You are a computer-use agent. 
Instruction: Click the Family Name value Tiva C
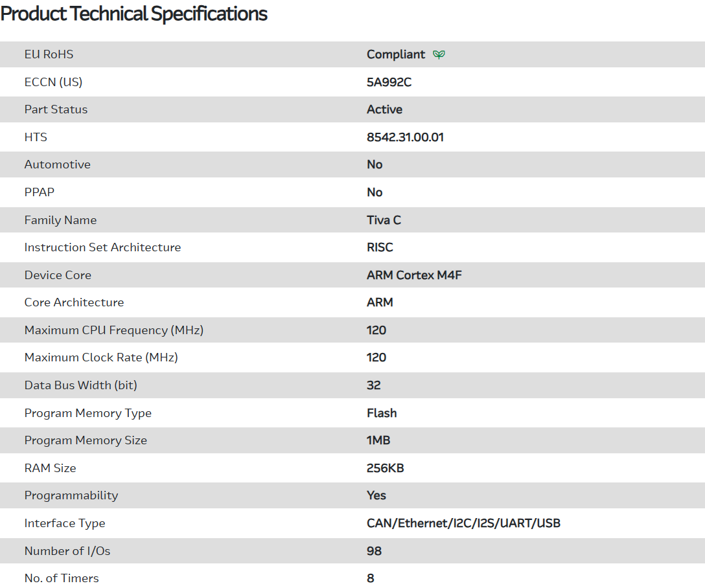(x=384, y=220)
